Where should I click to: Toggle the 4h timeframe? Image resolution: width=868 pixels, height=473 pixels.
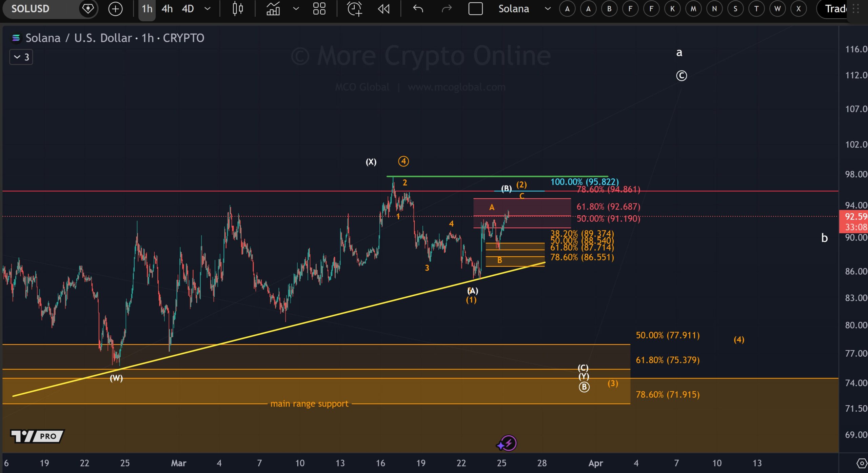(x=167, y=9)
